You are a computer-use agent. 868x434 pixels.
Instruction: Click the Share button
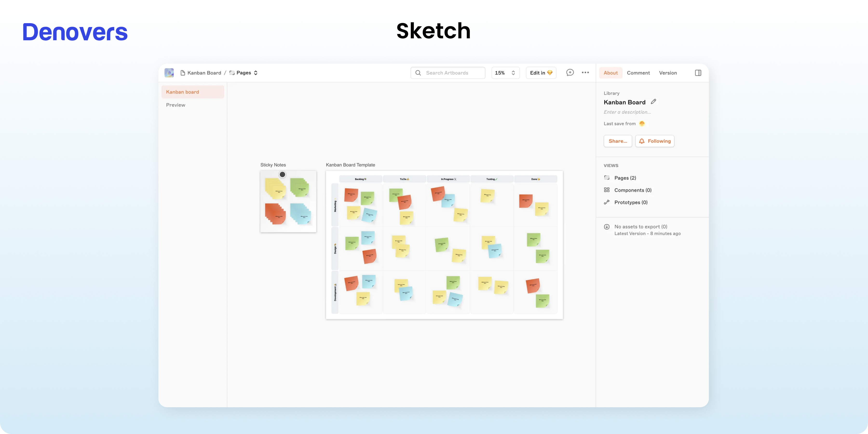[x=618, y=141]
